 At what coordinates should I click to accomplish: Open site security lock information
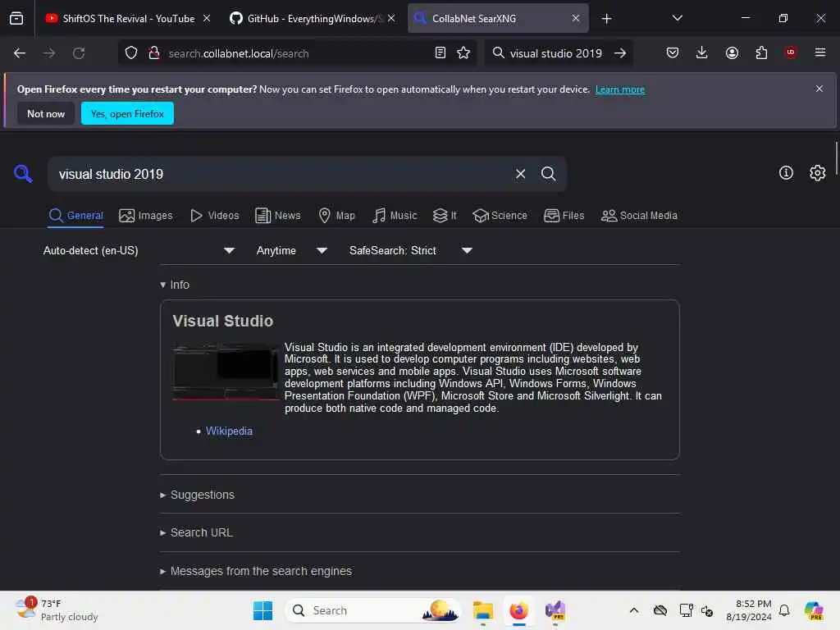[x=154, y=53]
